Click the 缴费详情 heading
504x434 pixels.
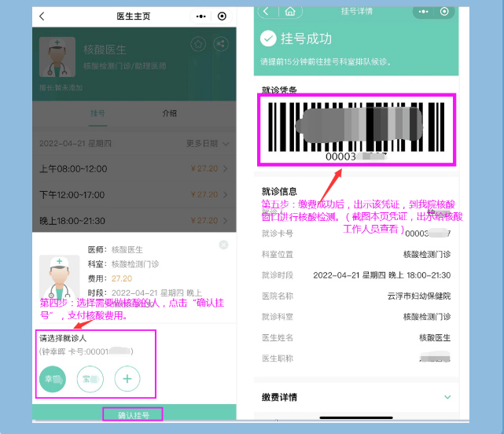[279, 397]
